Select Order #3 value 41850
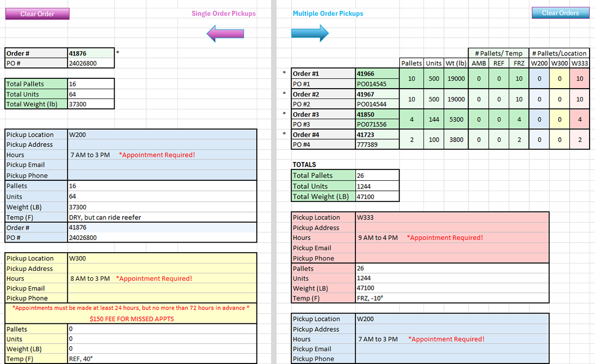 pos(377,114)
